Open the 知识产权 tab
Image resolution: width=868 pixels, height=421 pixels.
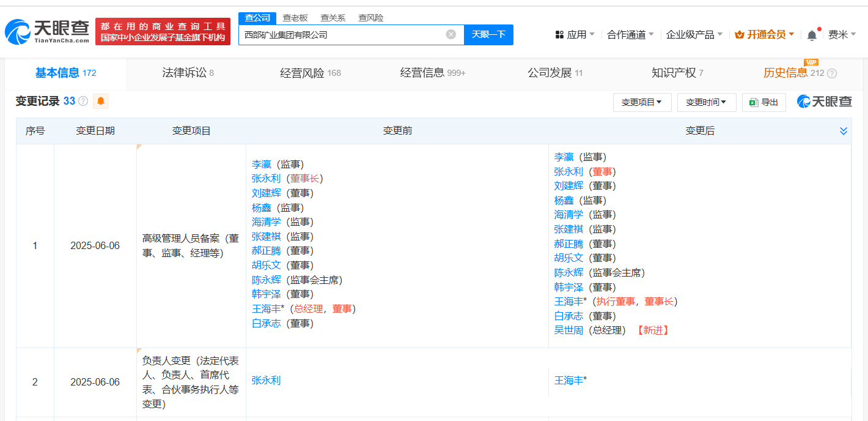click(x=677, y=73)
